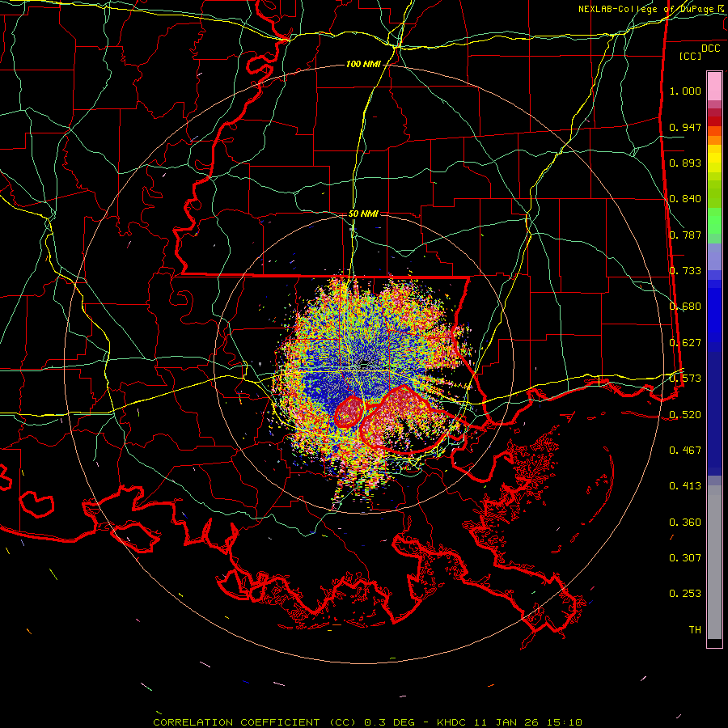Pick the red color band in legend
Screen dimensions: 728x728
[x=714, y=121]
